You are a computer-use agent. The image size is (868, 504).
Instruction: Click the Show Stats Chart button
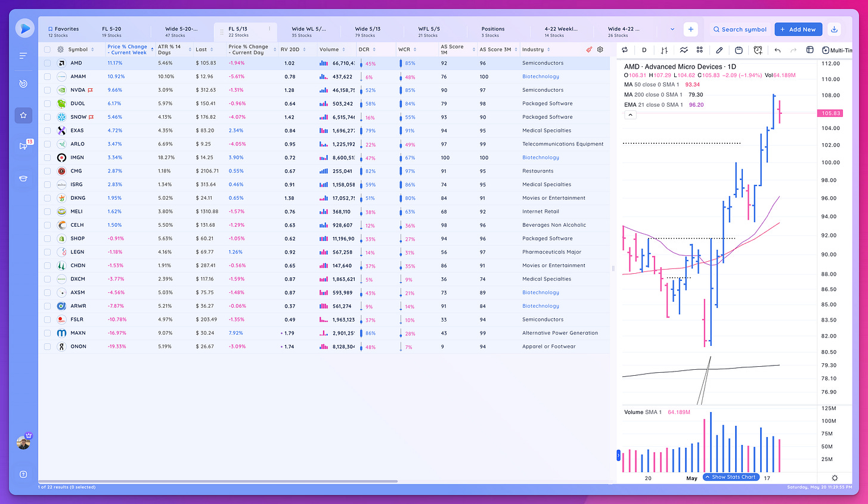coord(730,477)
